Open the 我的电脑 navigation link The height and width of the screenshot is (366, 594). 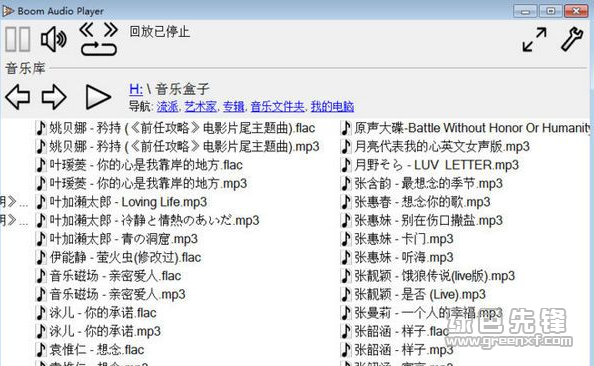[x=332, y=107]
